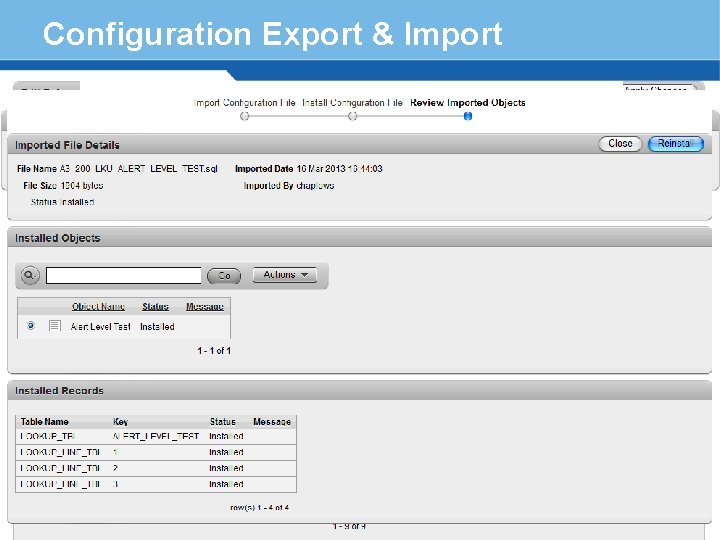Viewport: 720px width, 540px height.
Task: Click LOOKUP_LINE_TBL row with key 3
Action: (x=156, y=484)
